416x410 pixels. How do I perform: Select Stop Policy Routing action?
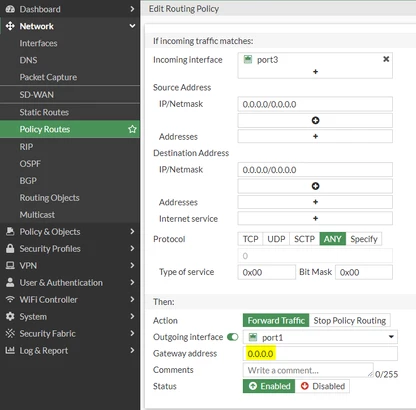point(349,320)
